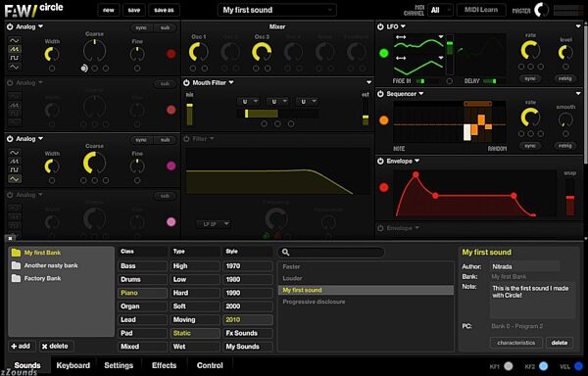Image resolution: width=588 pixels, height=376 pixels.
Task: Click the add bank button
Action: [22, 346]
